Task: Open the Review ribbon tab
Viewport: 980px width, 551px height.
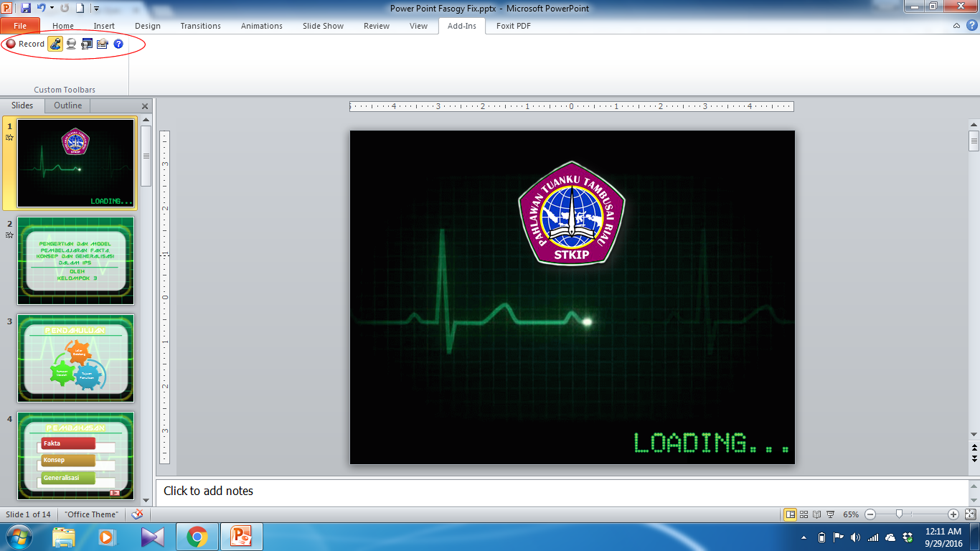Action: [x=377, y=26]
